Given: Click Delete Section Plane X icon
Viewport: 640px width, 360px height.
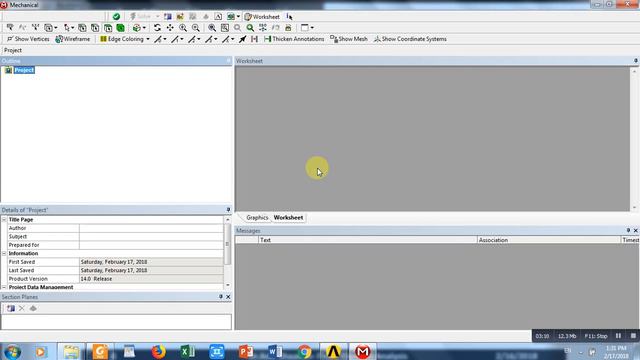Looking at the screenshot, I should [x=22, y=308].
